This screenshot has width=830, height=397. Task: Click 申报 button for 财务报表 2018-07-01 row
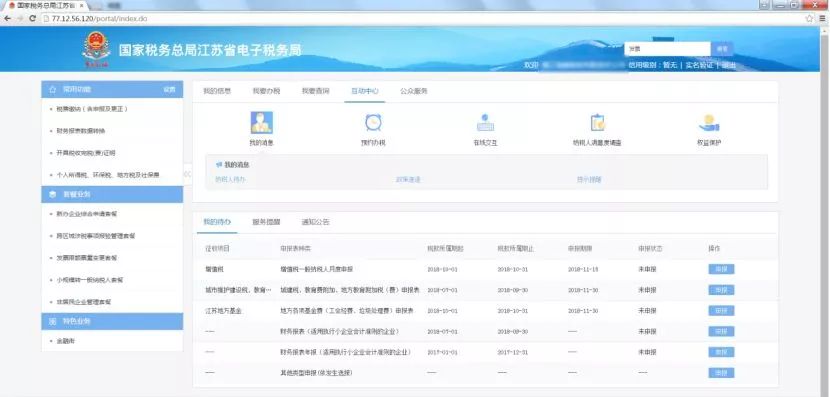(721, 331)
